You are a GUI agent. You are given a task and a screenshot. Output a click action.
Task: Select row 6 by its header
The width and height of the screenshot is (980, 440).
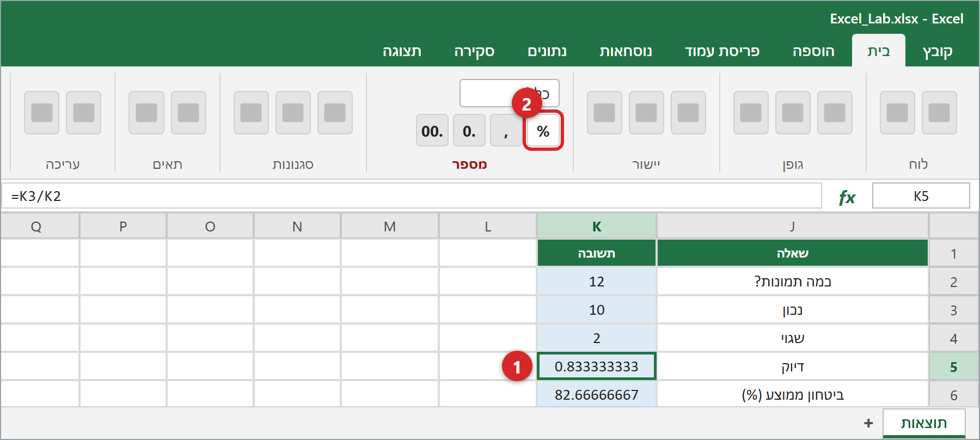(x=954, y=394)
